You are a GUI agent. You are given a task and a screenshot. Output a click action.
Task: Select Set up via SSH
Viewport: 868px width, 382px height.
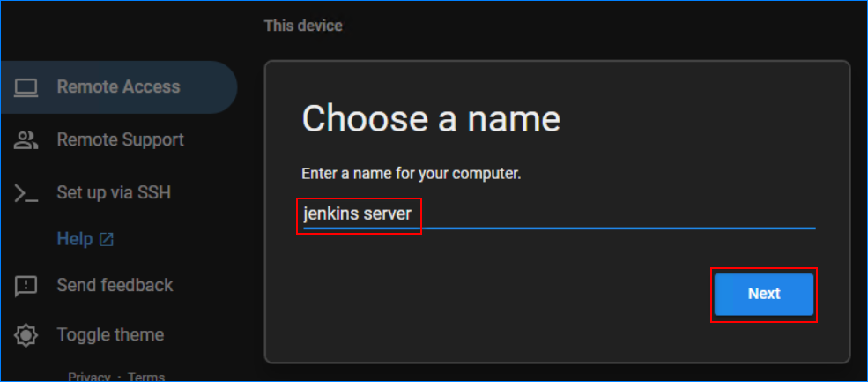pyautogui.click(x=114, y=192)
